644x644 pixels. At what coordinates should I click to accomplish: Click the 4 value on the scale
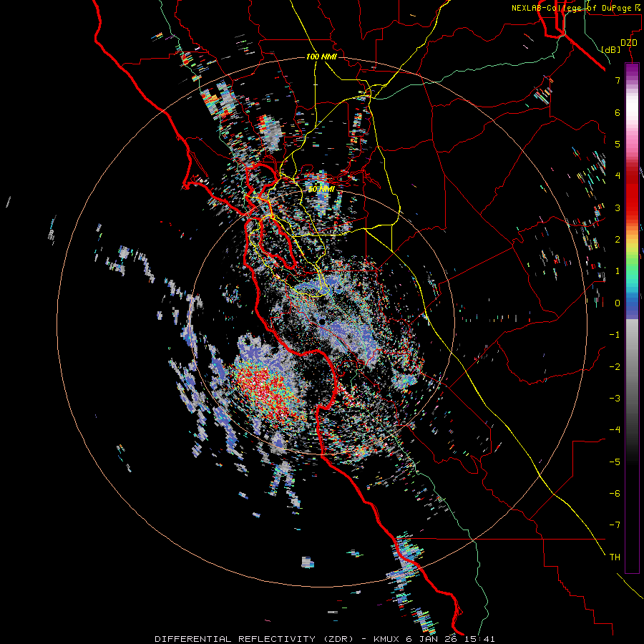[618, 175]
